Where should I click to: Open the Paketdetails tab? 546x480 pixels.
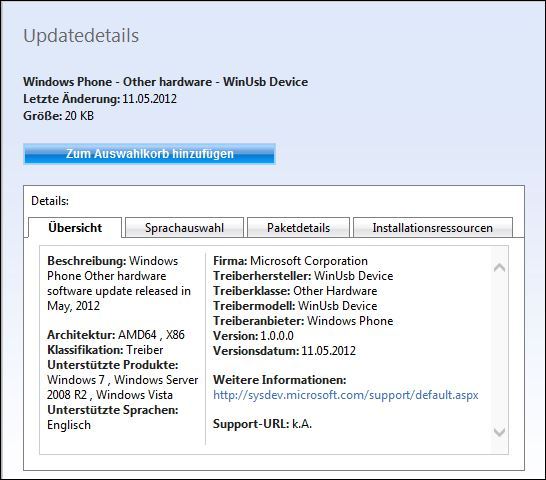coord(298,227)
